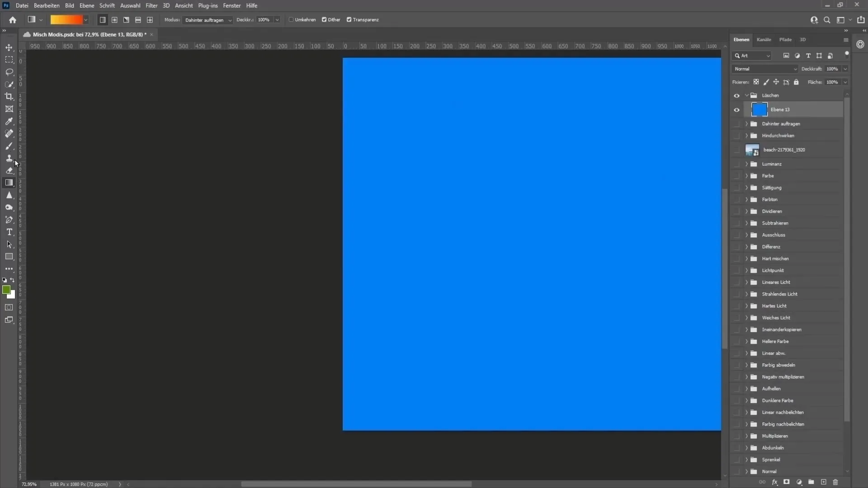This screenshot has width=868, height=488.
Task: Expand the Dahinter auftragen group
Action: [746, 123]
